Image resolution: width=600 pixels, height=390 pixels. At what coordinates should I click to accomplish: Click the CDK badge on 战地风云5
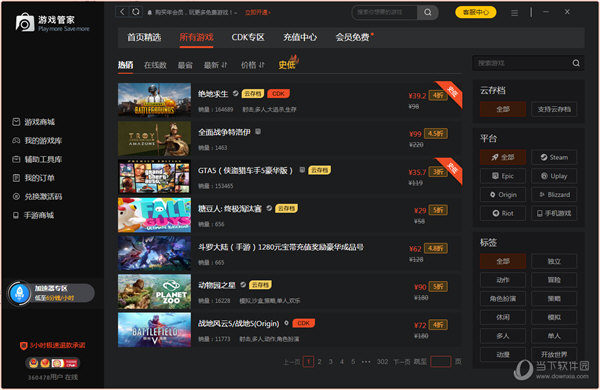click(x=303, y=323)
